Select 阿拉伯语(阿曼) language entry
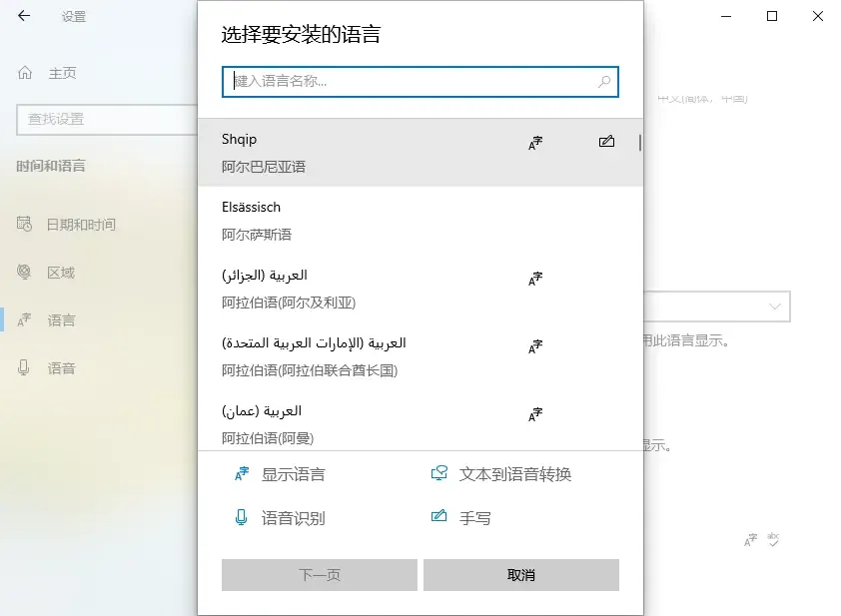 pyautogui.click(x=420, y=421)
